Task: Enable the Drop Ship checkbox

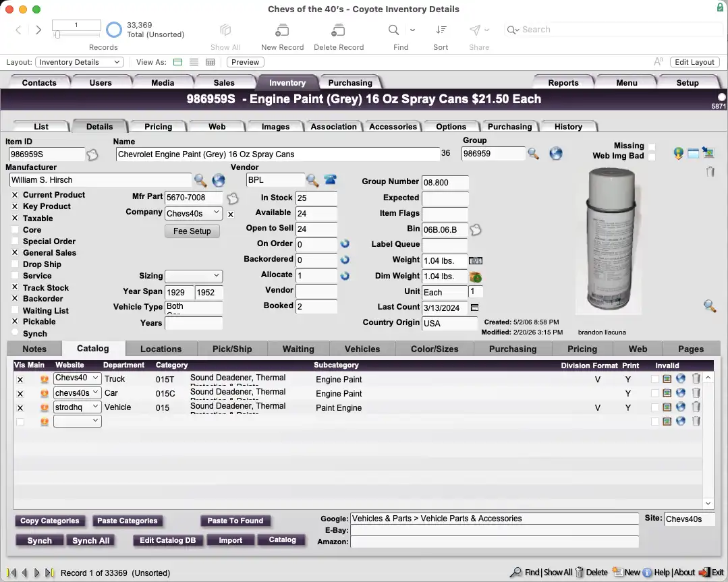Action: 15,264
